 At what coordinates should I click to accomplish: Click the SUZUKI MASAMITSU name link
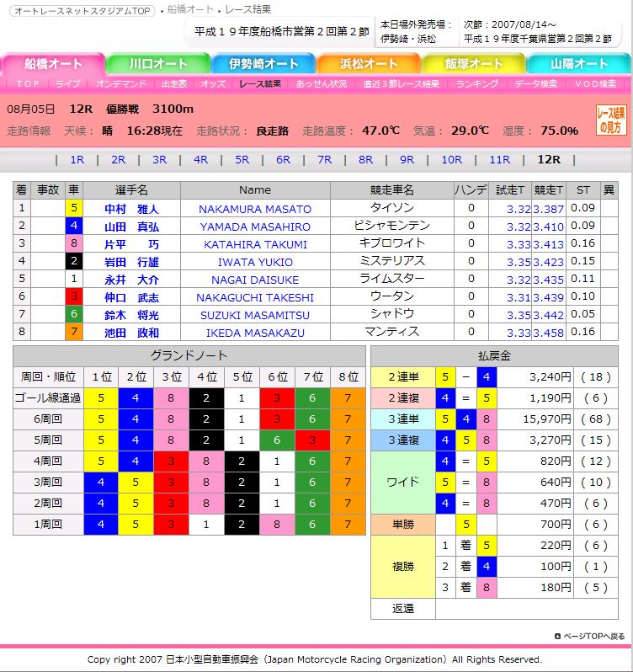click(x=255, y=315)
